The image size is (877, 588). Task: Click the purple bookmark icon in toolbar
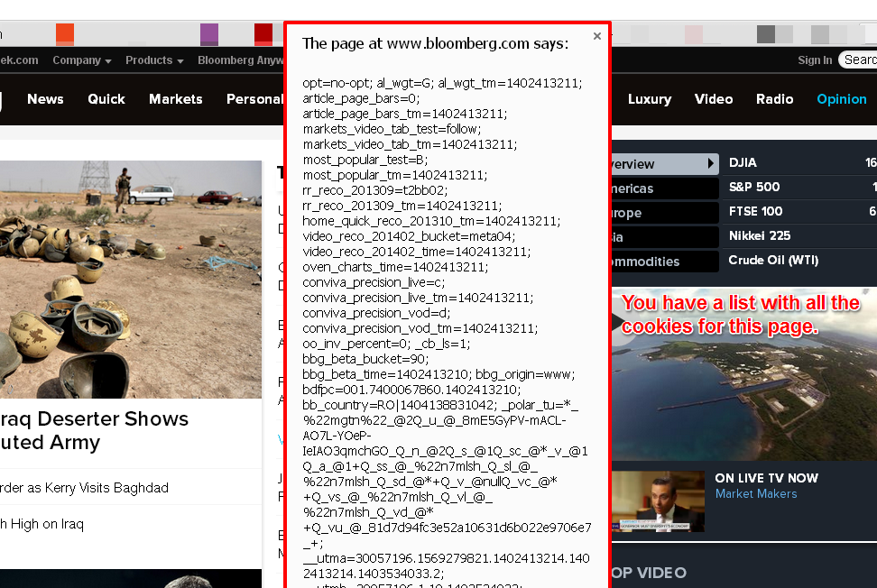(209, 34)
